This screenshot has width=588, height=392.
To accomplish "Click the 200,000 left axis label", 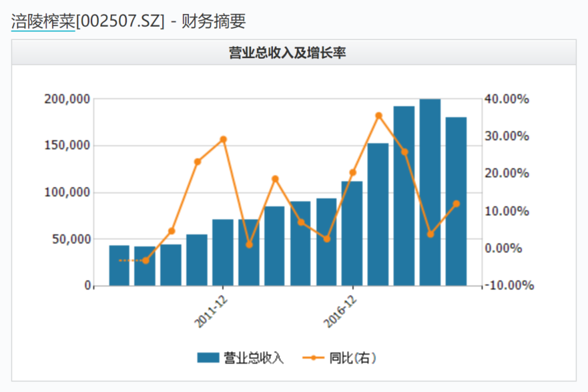I will (67, 99).
